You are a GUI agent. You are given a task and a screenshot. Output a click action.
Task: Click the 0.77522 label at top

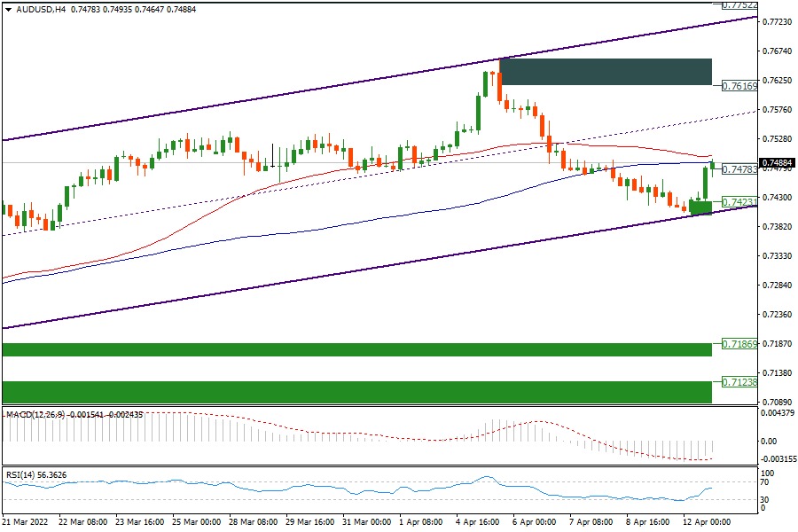[x=739, y=4]
